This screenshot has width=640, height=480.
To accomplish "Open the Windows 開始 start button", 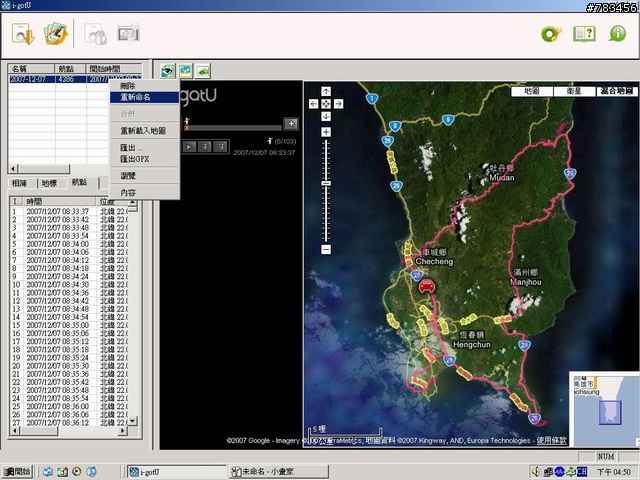I will pyautogui.click(x=18, y=472).
